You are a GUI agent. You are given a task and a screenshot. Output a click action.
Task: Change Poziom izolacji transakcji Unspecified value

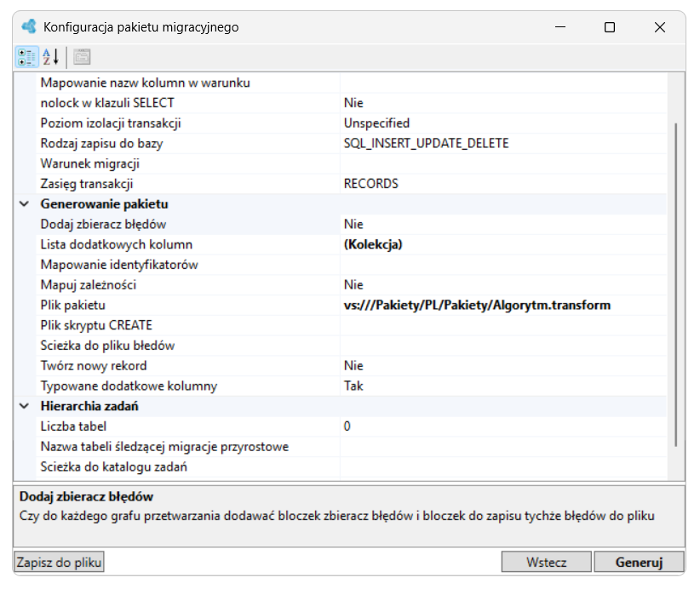coord(503,123)
